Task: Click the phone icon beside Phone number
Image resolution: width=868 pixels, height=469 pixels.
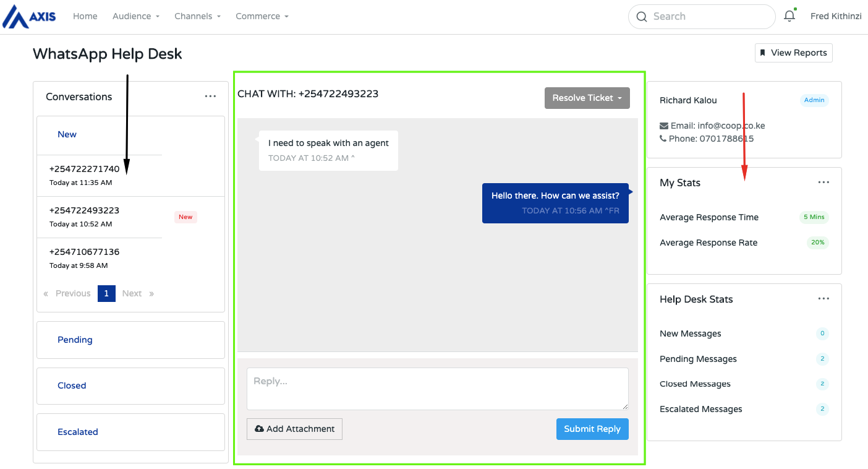Action: click(x=663, y=139)
